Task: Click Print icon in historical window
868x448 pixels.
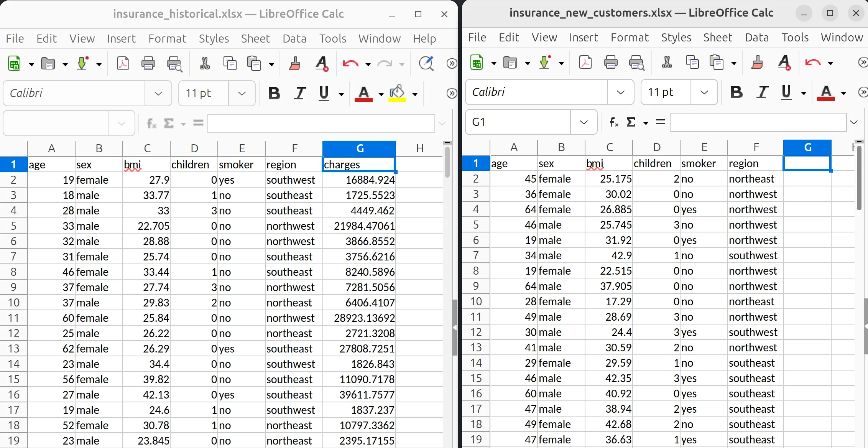Action: [x=148, y=64]
